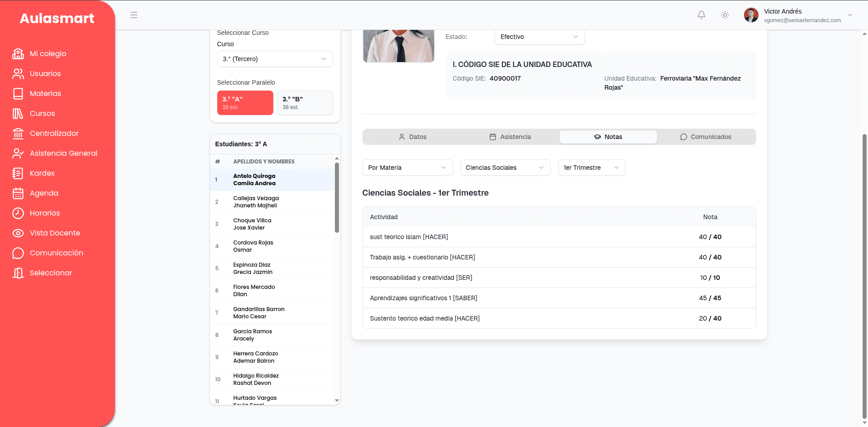The image size is (868, 427).
Task: Select student Cordova Rojas Osmar
Action: tap(272, 246)
